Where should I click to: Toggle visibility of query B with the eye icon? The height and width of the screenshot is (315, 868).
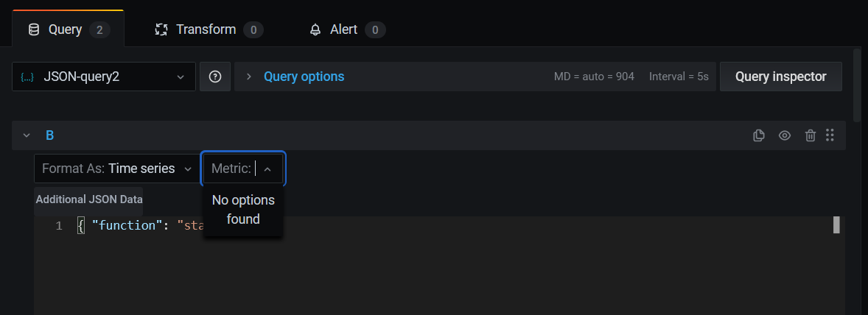tap(785, 135)
